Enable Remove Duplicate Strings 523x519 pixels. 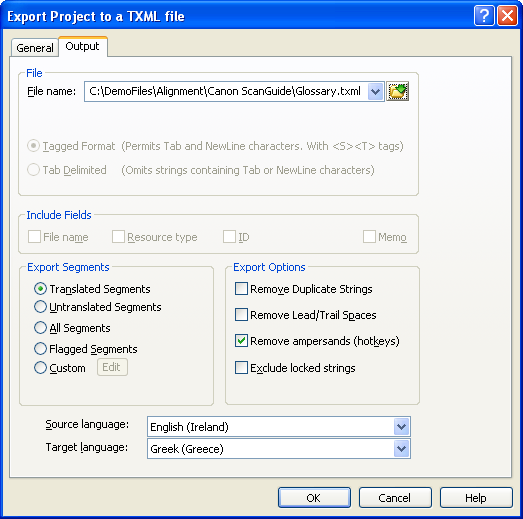241,289
